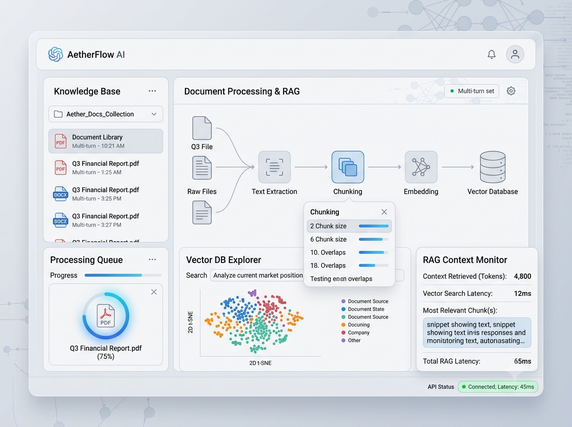Adjust the 10. Overlaps slider
572x427 pixels.
374,252
